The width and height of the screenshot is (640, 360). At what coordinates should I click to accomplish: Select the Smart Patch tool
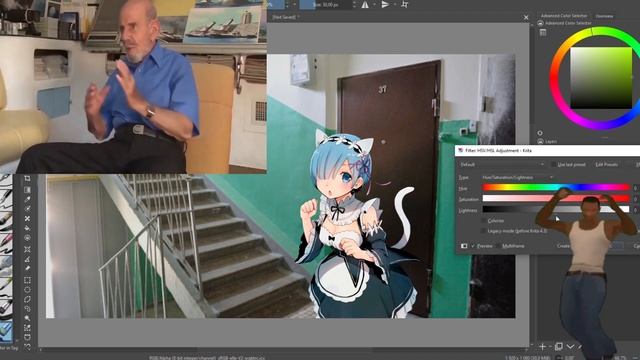[x=27, y=218]
